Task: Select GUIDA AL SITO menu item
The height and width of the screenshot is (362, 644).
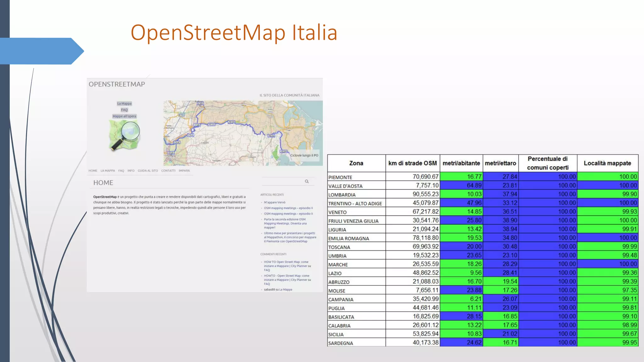Action: coord(148,171)
